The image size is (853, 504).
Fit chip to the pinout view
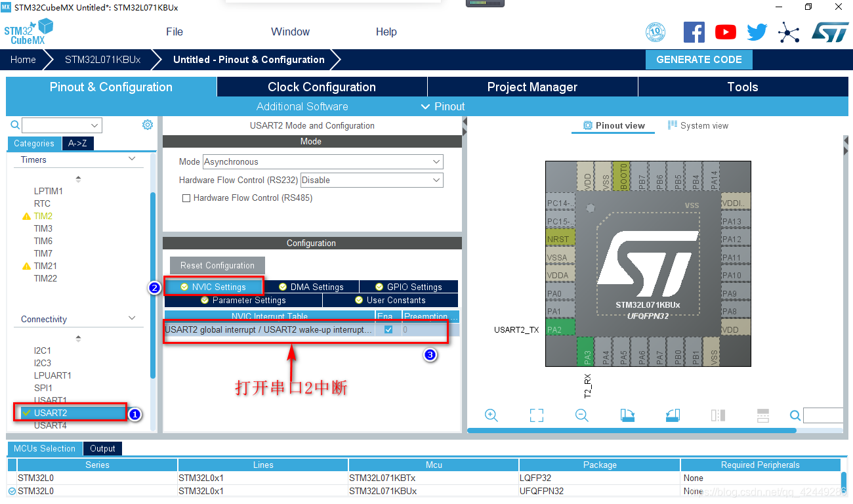[537, 415]
